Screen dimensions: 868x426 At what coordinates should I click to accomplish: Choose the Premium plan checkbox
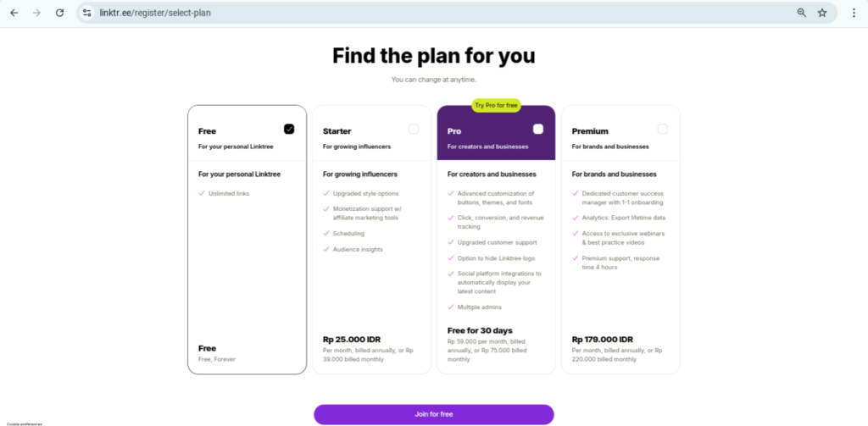coord(663,129)
